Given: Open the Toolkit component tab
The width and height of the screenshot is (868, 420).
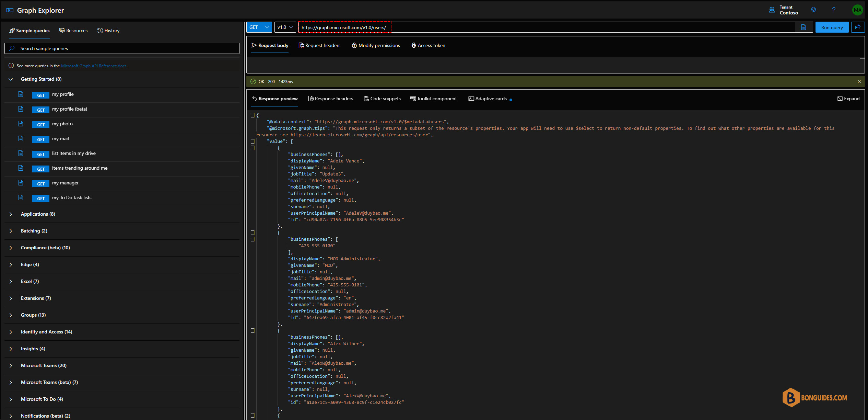Looking at the screenshot, I should [433, 99].
